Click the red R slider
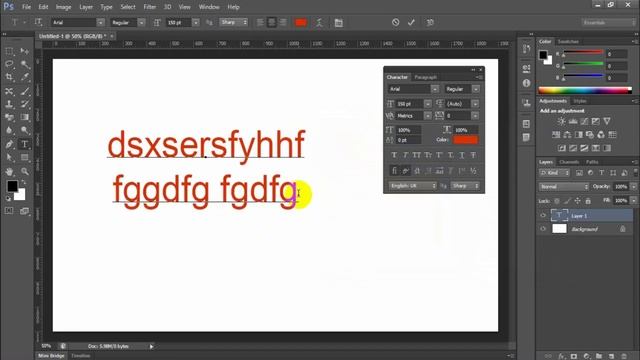 [x=583, y=53]
